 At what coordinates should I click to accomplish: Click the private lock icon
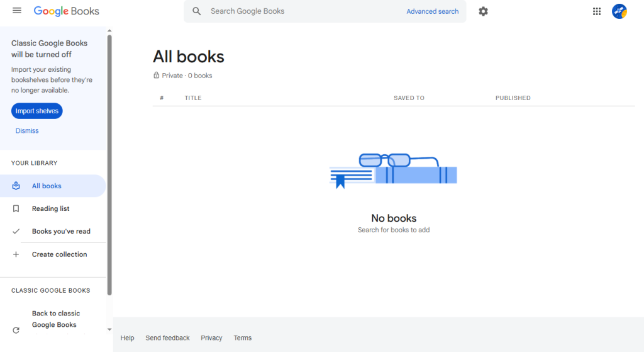(156, 76)
